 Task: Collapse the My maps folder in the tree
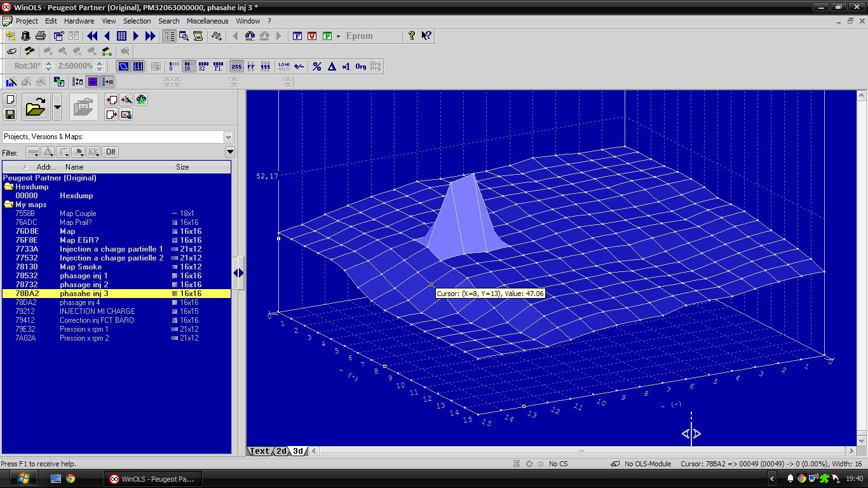pos(9,205)
